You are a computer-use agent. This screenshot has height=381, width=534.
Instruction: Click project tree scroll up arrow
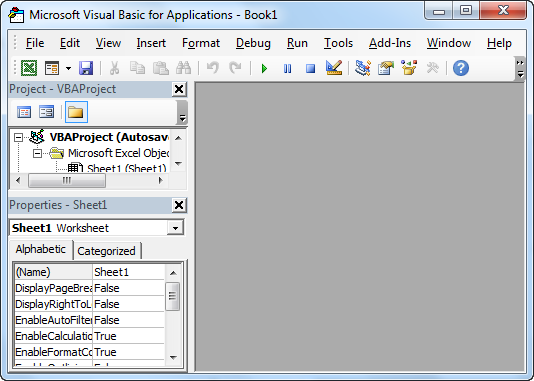(x=178, y=138)
